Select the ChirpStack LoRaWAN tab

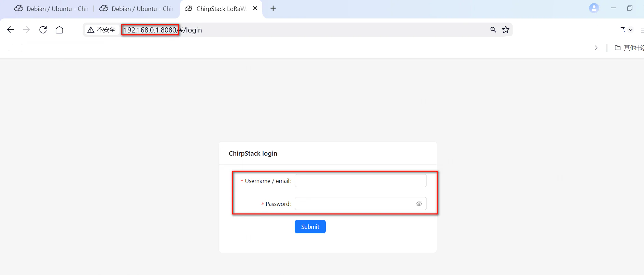click(x=221, y=9)
